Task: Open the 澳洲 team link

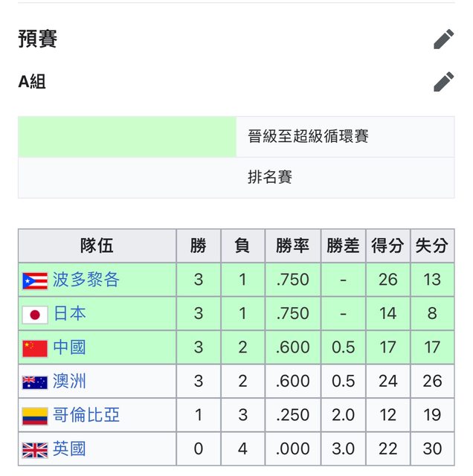Action: (69, 382)
